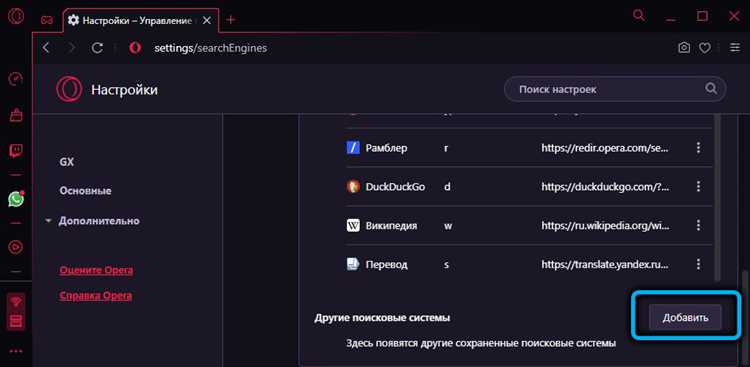Select the Википедия name text
Image resolution: width=750 pixels, height=367 pixels.
pyautogui.click(x=391, y=225)
